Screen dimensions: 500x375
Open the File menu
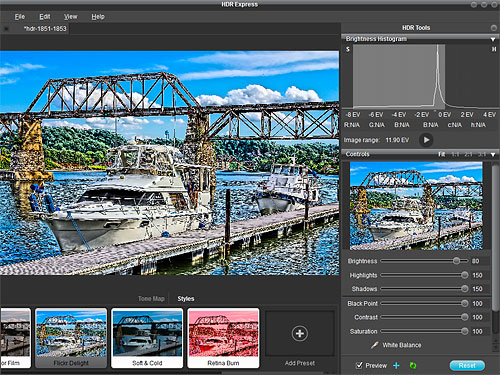(x=20, y=17)
